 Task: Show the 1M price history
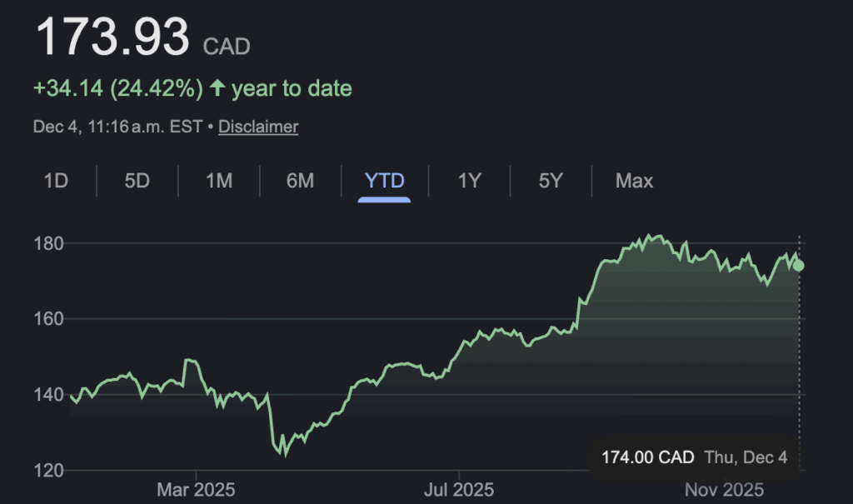(219, 180)
